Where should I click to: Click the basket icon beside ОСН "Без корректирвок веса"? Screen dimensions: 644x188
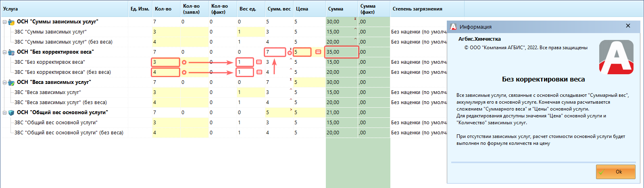(12, 52)
